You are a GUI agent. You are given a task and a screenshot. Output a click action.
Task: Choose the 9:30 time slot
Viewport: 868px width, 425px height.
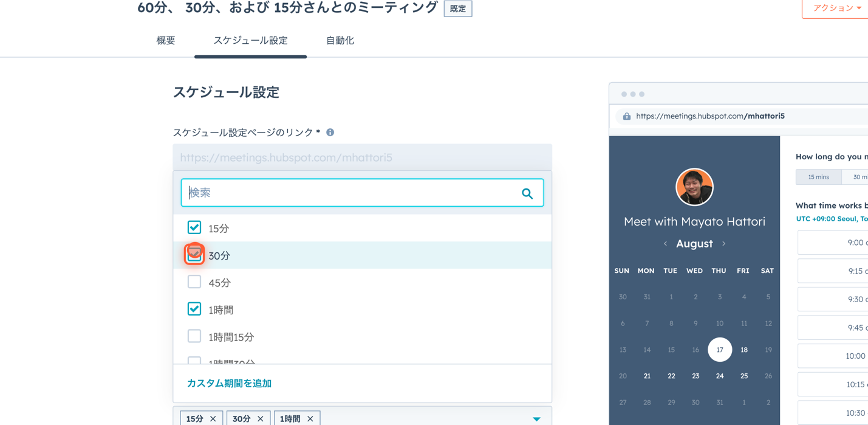(x=833, y=299)
